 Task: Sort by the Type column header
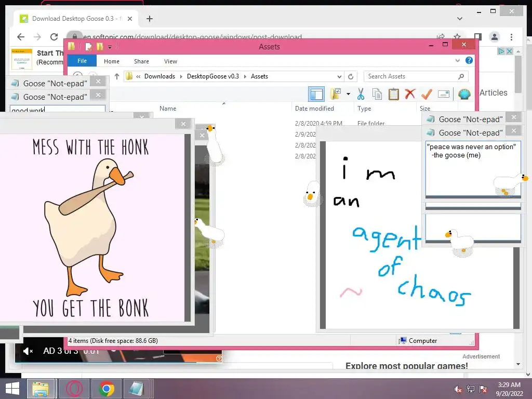click(364, 109)
